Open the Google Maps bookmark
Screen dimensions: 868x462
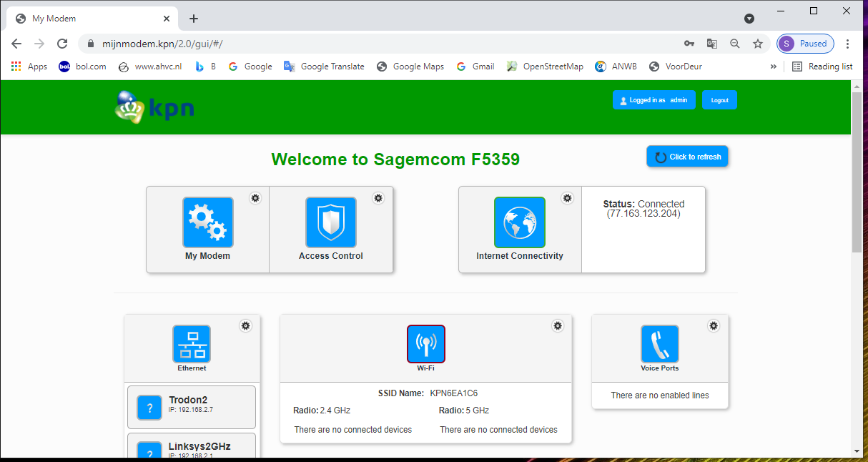tap(410, 67)
